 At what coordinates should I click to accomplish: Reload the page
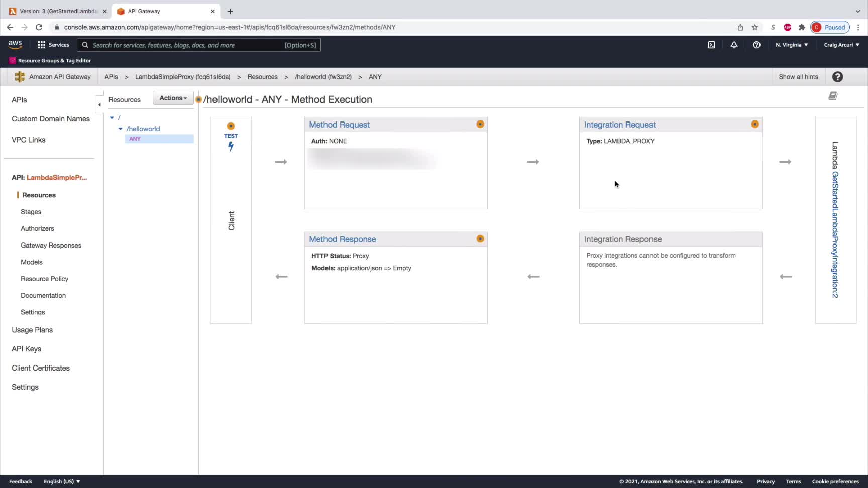click(x=39, y=27)
